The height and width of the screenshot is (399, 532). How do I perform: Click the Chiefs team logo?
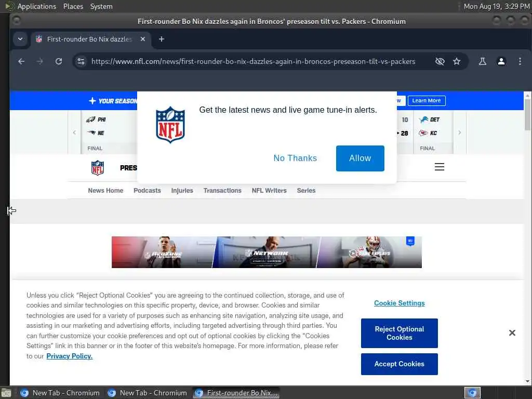point(423,133)
